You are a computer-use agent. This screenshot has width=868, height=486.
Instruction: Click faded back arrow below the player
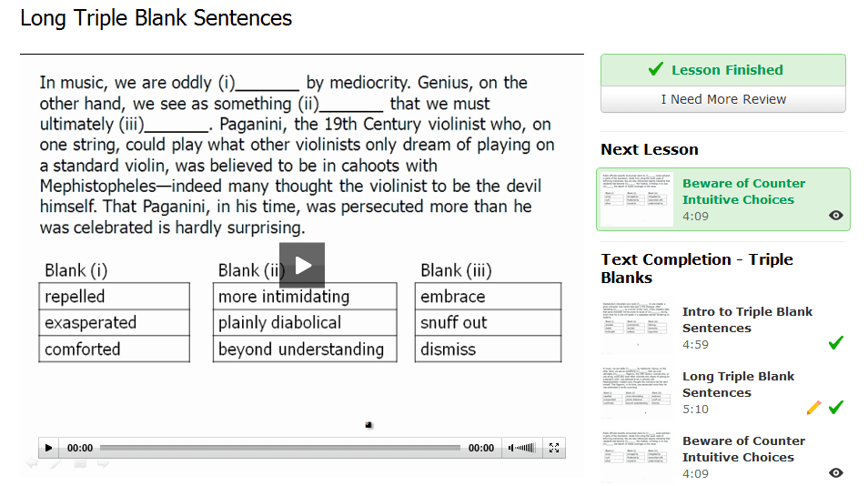(x=32, y=464)
